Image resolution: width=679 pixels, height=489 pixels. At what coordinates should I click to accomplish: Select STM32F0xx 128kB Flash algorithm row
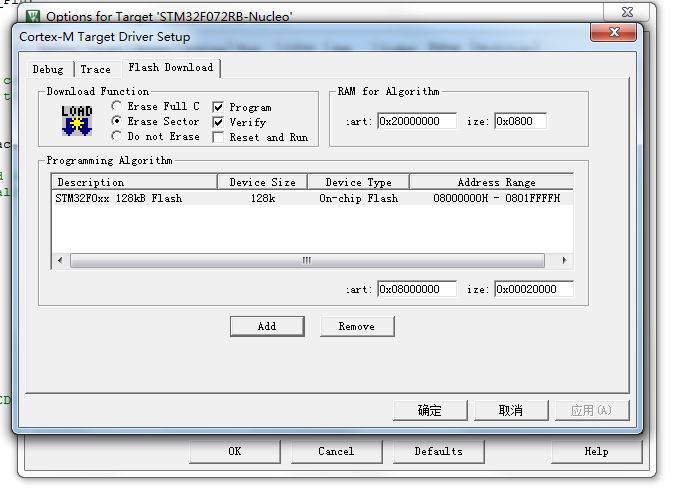pos(312,198)
